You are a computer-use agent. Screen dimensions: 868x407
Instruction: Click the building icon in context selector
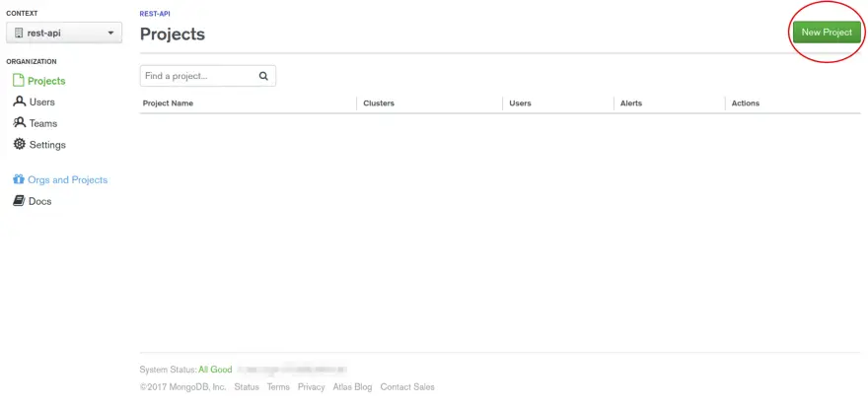click(x=19, y=34)
